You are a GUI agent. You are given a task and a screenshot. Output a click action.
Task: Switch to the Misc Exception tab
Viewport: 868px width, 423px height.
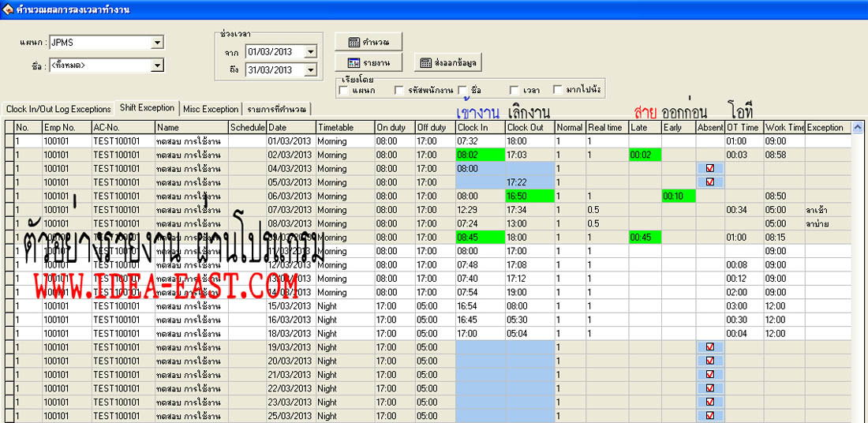[211, 109]
